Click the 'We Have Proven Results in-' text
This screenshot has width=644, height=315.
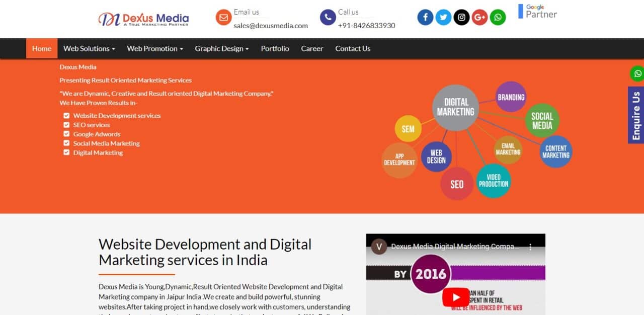(99, 103)
